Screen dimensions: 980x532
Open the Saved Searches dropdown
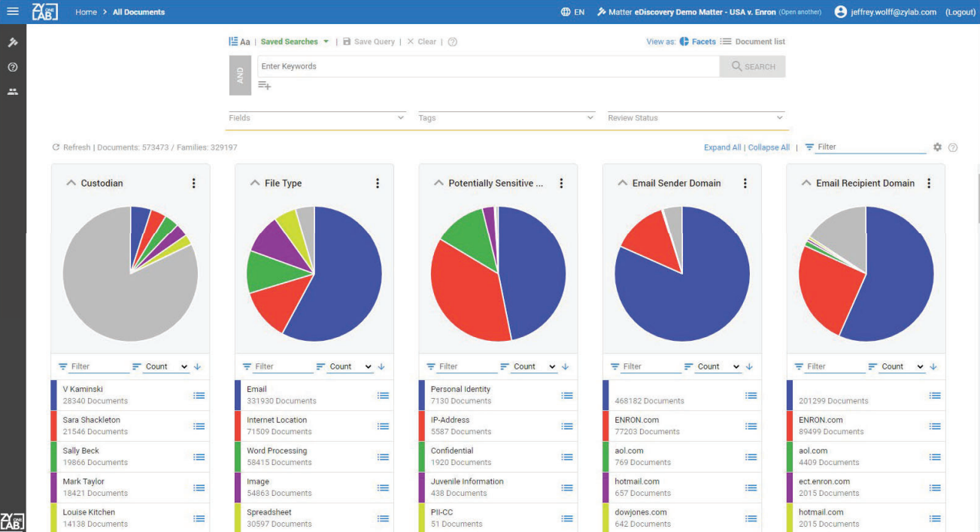[x=295, y=41]
